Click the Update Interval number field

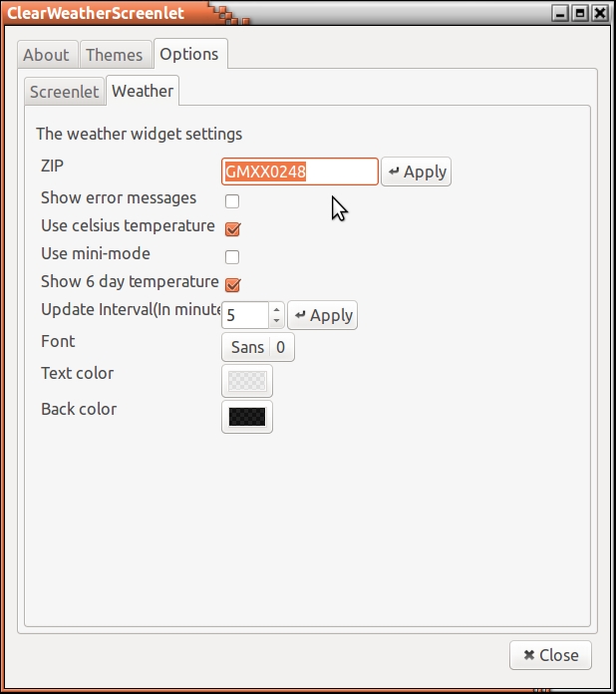pos(245,315)
